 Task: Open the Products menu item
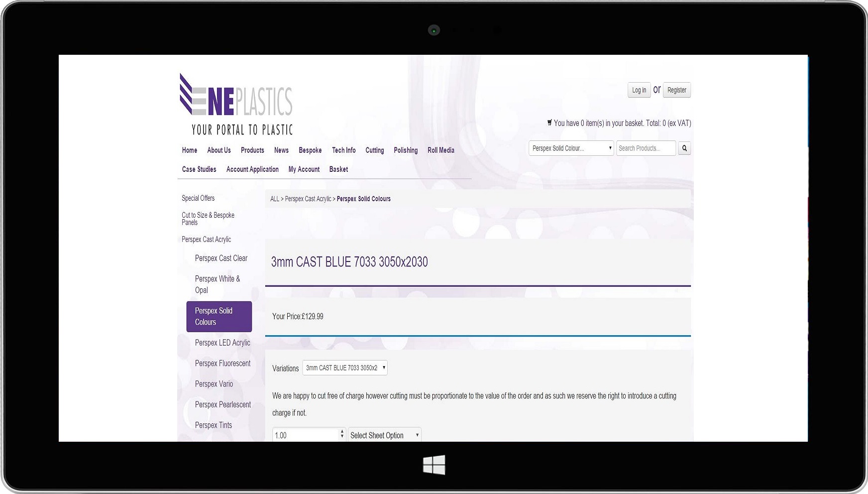(x=252, y=150)
